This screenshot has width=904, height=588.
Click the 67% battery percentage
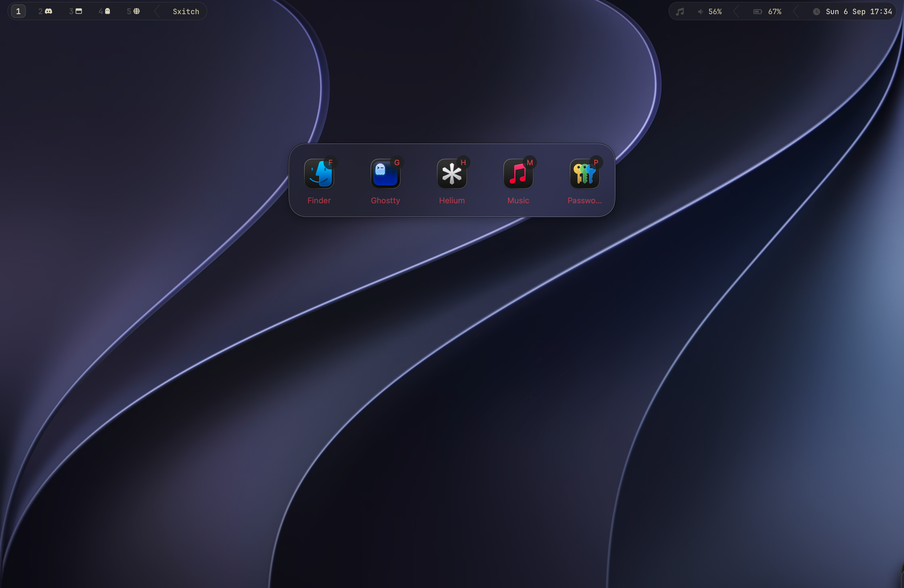coord(775,12)
